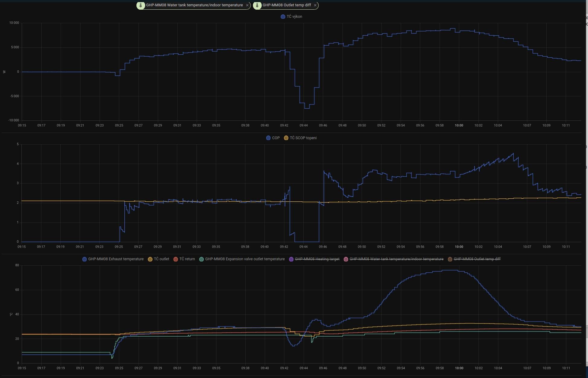Hide Expansion valve outlet temperature series
Viewport: 588px width, 378px height.
(244, 259)
